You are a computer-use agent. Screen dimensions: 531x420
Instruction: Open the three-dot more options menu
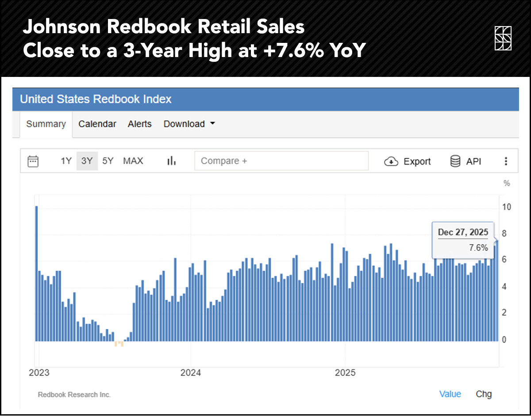pyautogui.click(x=506, y=161)
